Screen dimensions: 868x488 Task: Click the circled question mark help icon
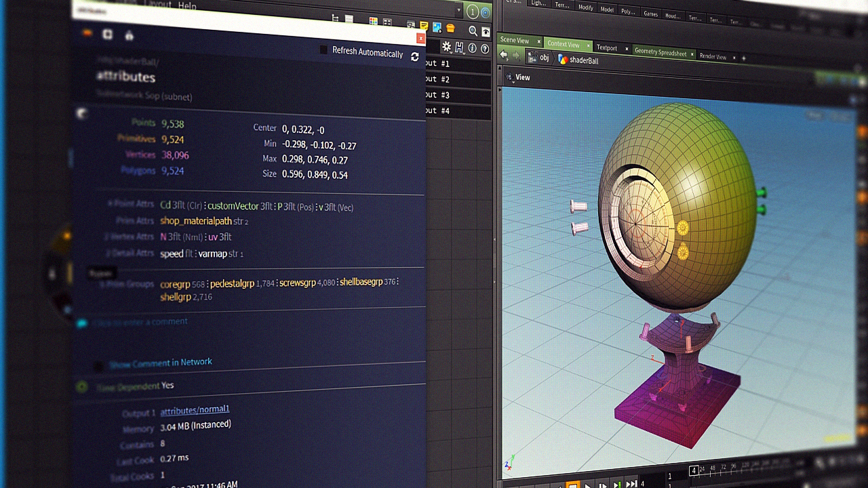(486, 49)
